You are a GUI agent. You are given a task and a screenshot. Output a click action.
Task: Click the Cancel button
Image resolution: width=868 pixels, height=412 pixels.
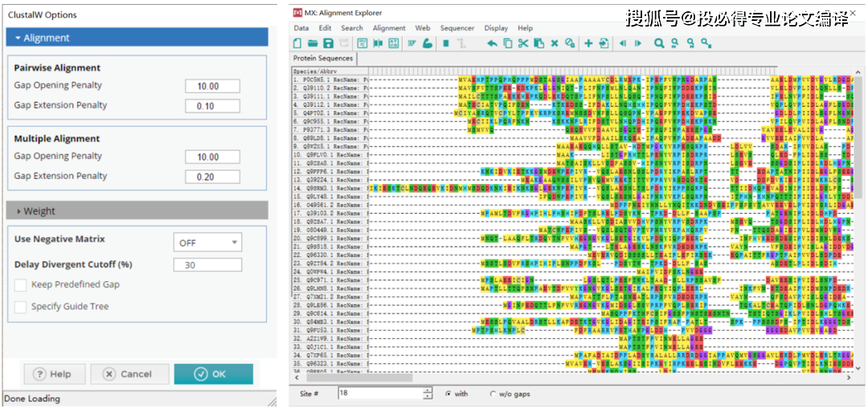point(129,374)
